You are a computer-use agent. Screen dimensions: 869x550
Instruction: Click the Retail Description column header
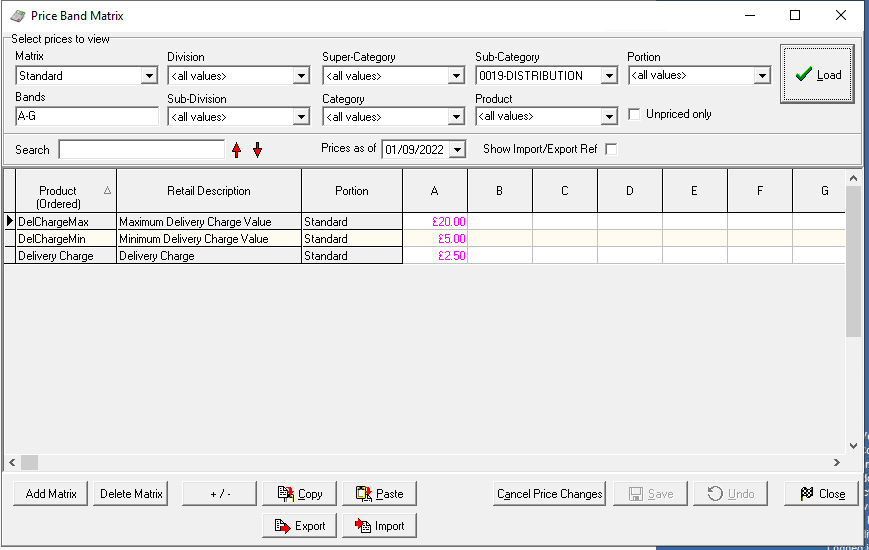[x=209, y=190]
